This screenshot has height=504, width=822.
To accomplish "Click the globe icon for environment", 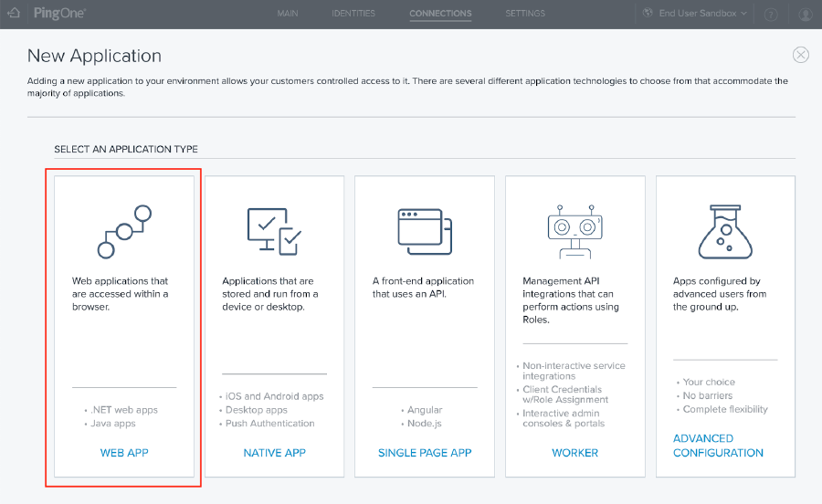I will [648, 14].
